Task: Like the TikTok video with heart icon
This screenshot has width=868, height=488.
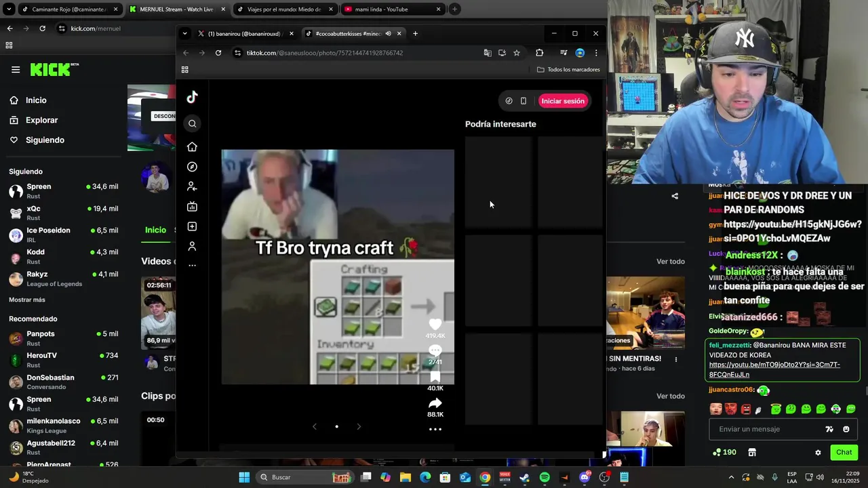Action: pos(435,324)
